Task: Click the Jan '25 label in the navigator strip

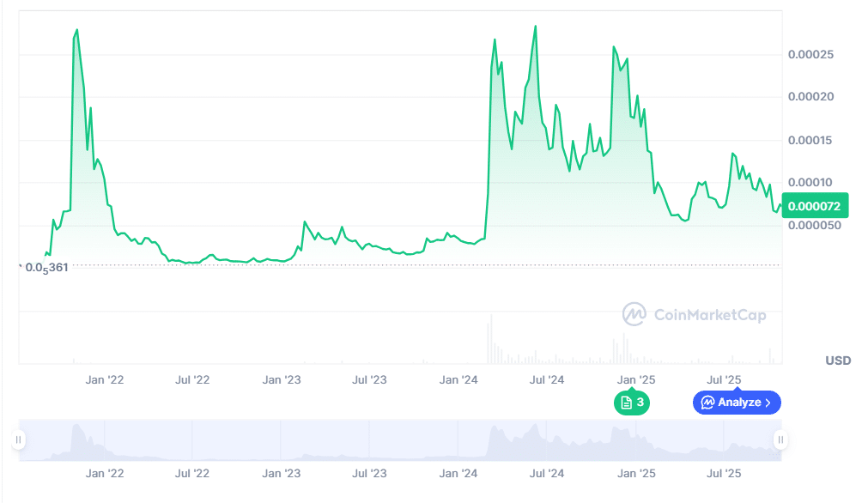Action: pos(636,473)
